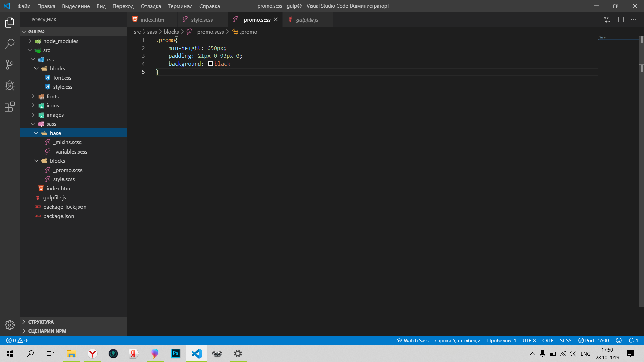The height and width of the screenshot is (362, 644).
Task: Close the _promo.scss tab
Action: 276,20
